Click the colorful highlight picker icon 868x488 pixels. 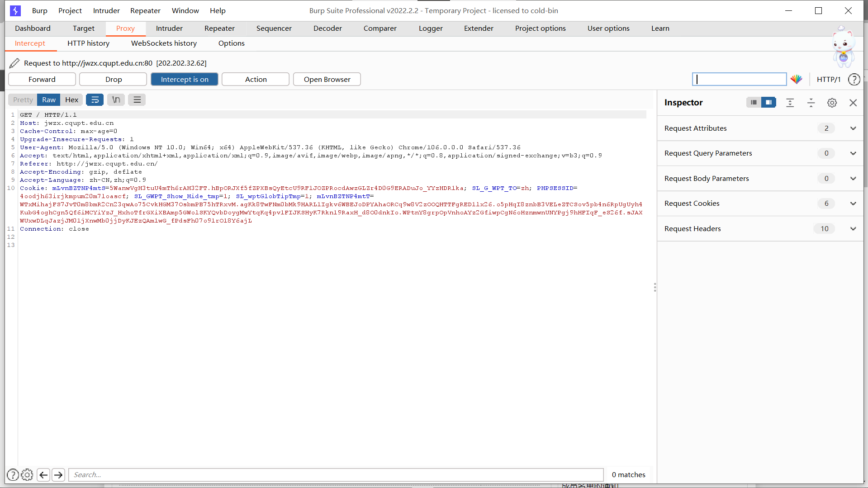click(x=796, y=79)
